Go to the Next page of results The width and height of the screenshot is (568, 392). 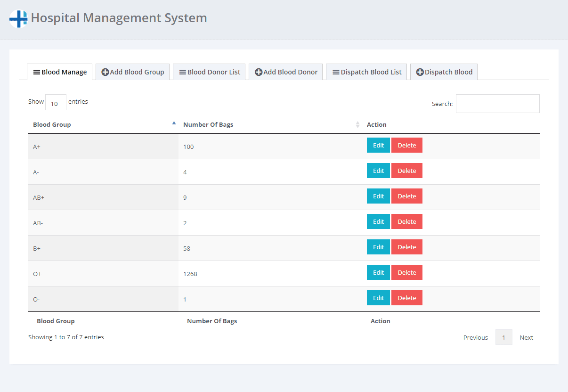(526, 337)
